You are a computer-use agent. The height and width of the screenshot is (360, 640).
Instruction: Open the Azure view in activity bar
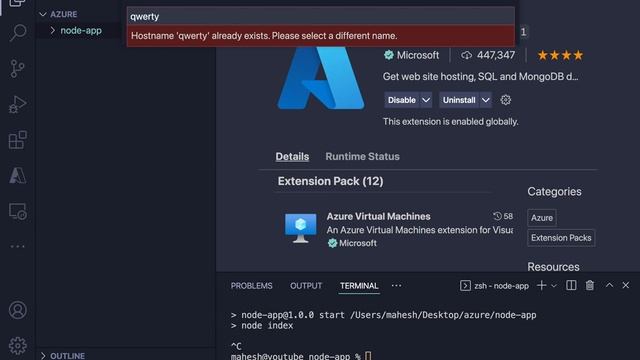coord(18,176)
